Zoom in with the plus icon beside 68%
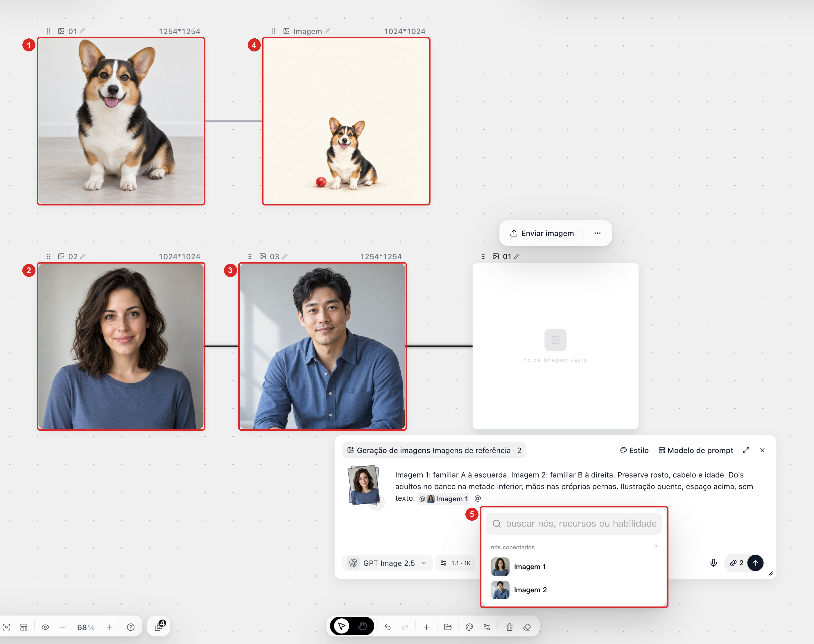Viewport: 814px width, 644px height. point(109,627)
